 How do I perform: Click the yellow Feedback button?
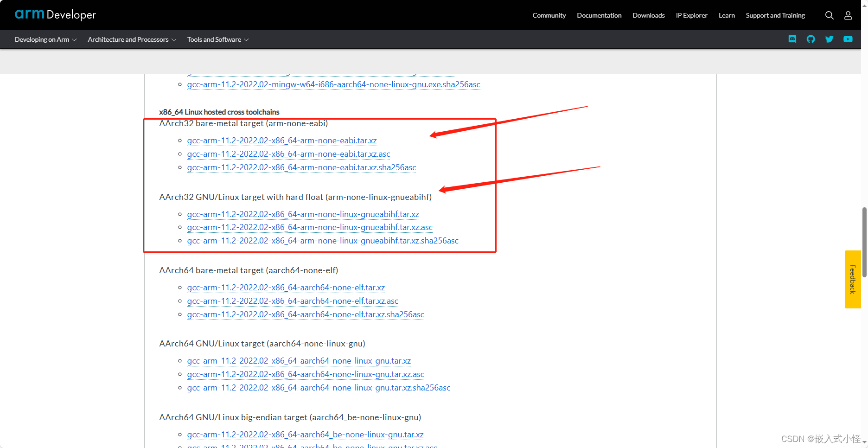853,279
